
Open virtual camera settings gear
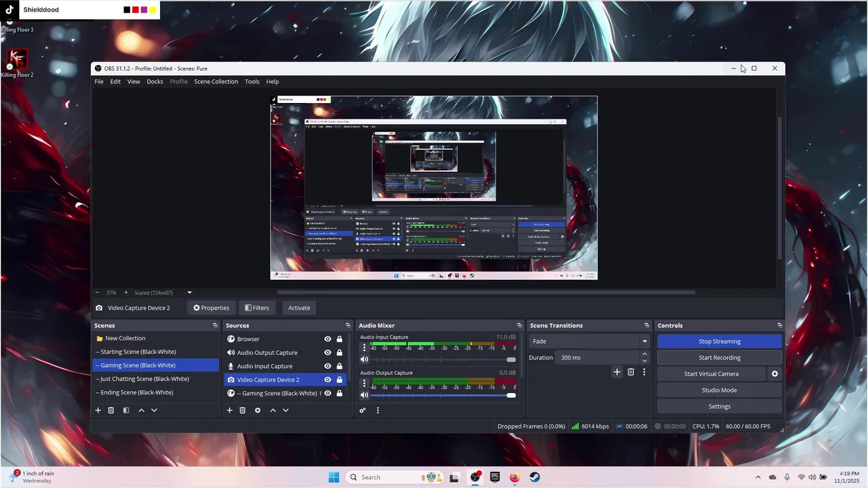tap(775, 373)
